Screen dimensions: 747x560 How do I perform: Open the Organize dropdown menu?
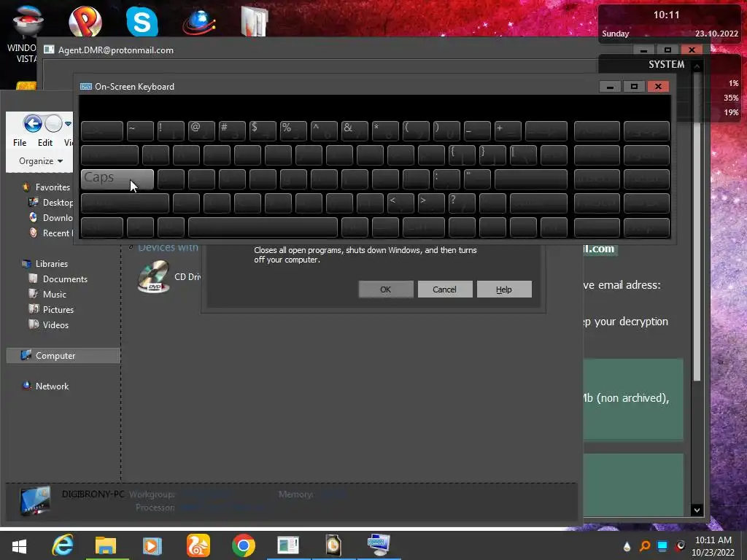click(41, 161)
